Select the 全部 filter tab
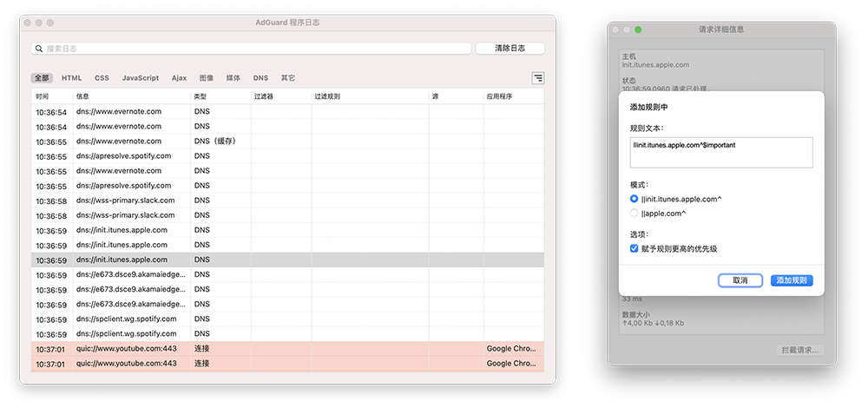The image size is (868, 408). point(42,78)
